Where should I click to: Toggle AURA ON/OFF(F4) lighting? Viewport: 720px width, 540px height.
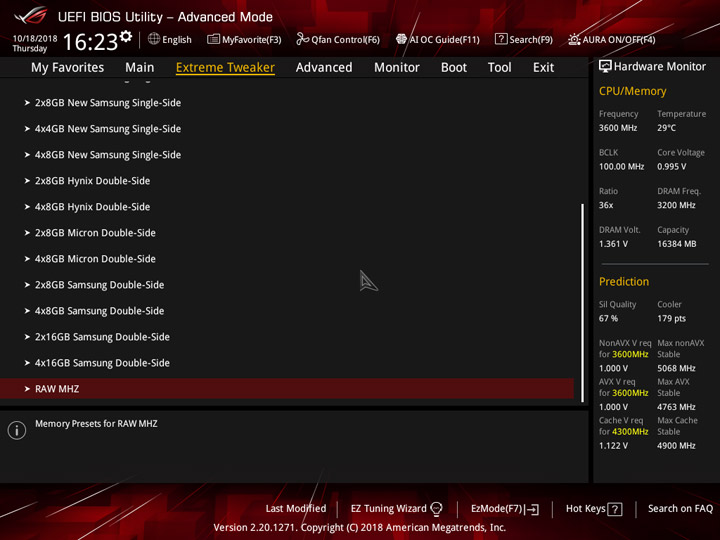pos(612,39)
